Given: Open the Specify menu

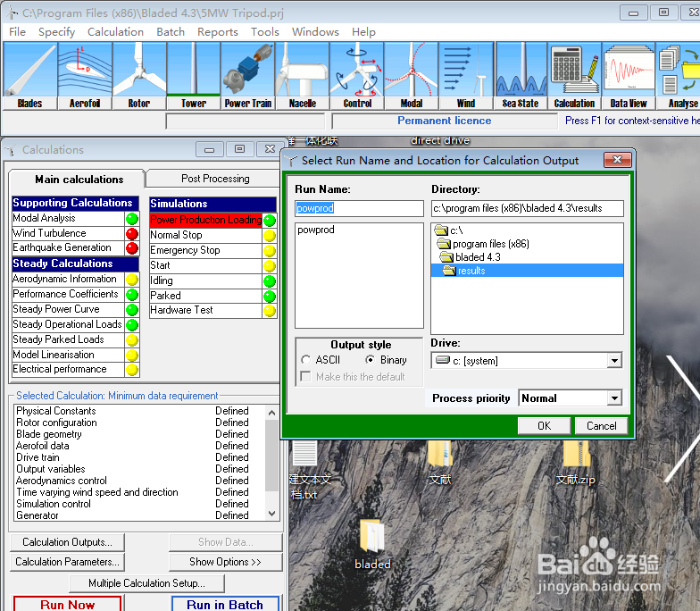Looking at the screenshot, I should coord(57,32).
